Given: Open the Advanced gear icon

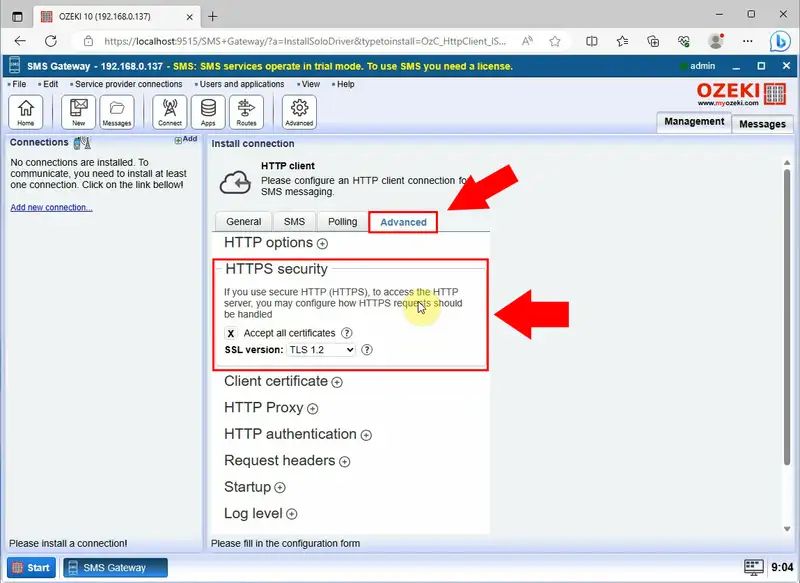Looking at the screenshot, I should (300, 111).
